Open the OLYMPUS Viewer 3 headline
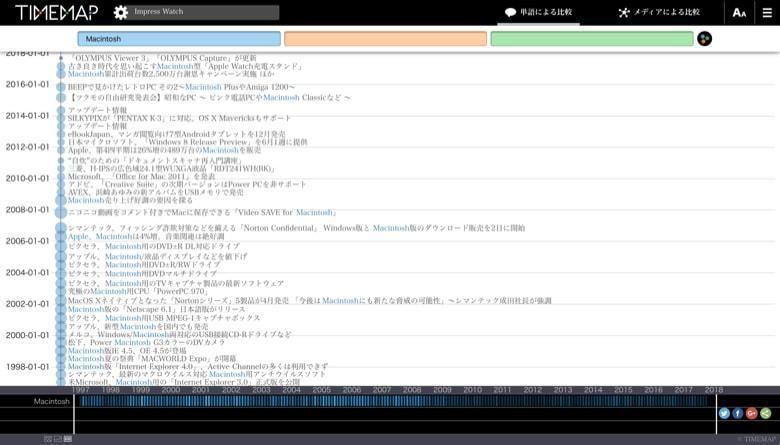Screen dimensions: 780x445 pyautogui.click(x=163, y=58)
